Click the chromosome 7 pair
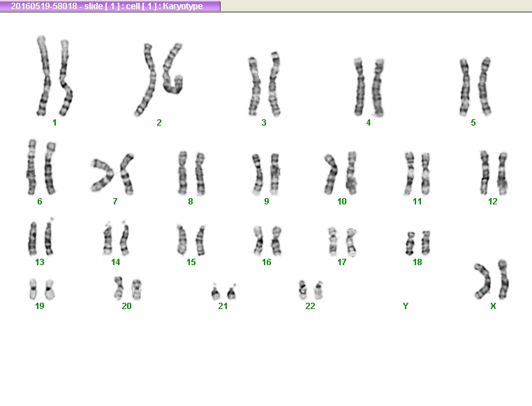Viewport: 532px width, 406px height. point(112,173)
